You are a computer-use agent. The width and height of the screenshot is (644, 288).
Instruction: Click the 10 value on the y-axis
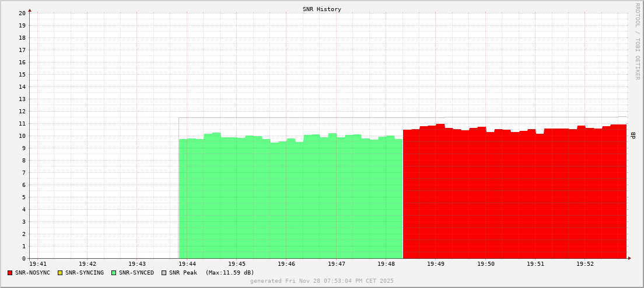(x=22, y=136)
